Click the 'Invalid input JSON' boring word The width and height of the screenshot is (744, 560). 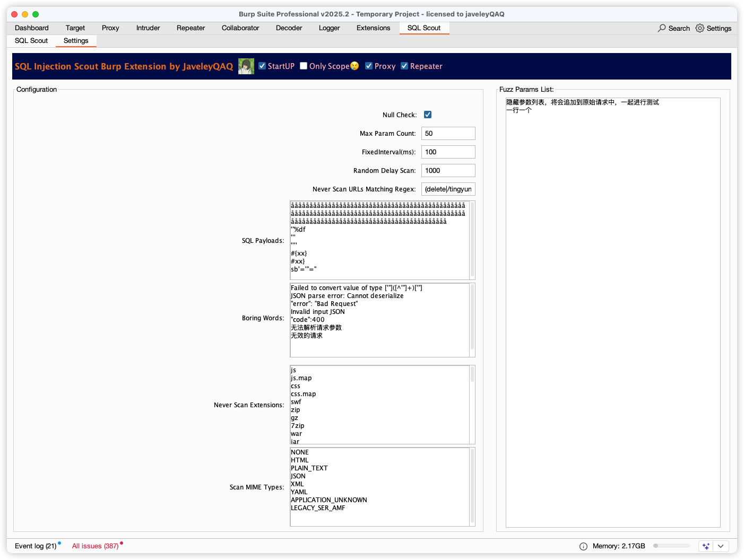pos(318,312)
